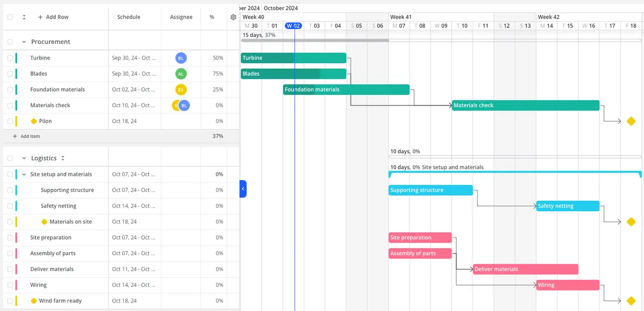Click the Site preparation row name

click(x=50, y=238)
